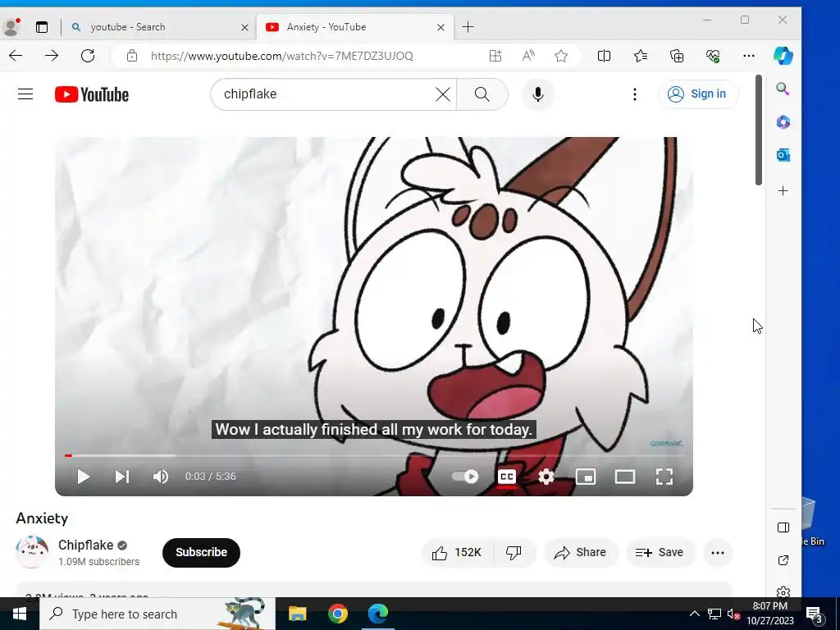Dislike the video
This screenshot has height=630, width=840.
click(x=514, y=552)
